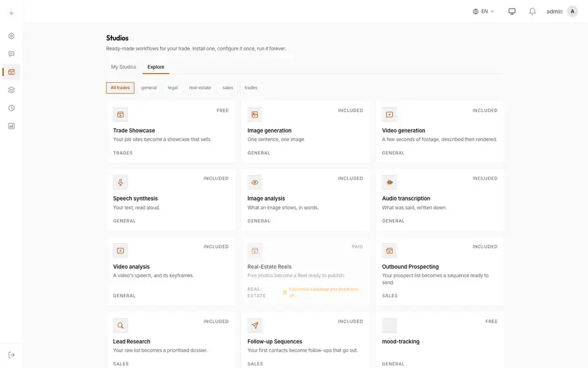Click the Lead Research magnifier icon
Viewport: 588px width, 368px height.
click(121, 326)
